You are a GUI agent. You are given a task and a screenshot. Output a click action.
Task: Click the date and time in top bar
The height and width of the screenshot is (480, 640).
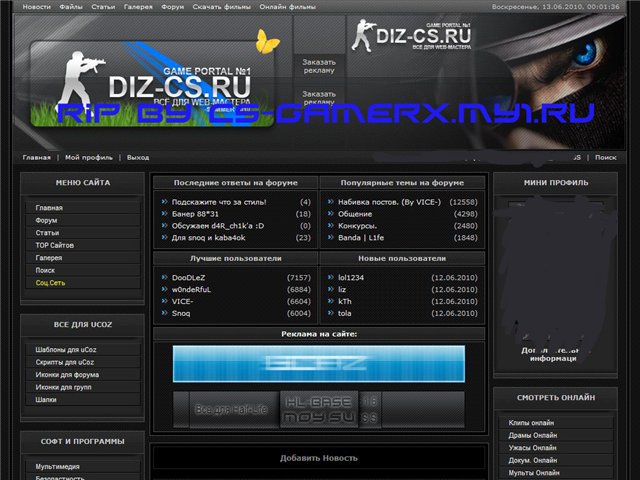[556, 7]
